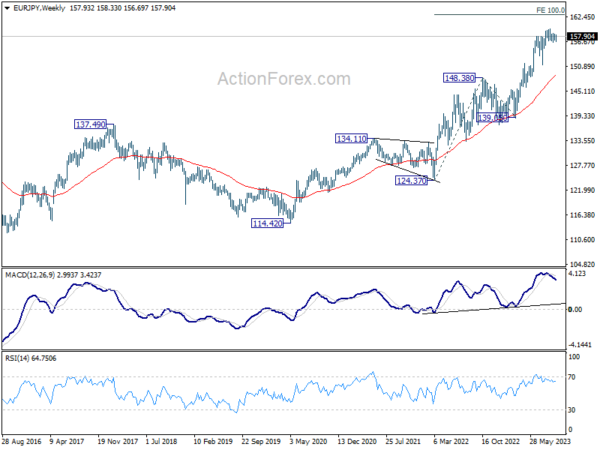This screenshot has height=450, width=600.
Task: Select the RSI 70 level label
Action: coord(572,377)
